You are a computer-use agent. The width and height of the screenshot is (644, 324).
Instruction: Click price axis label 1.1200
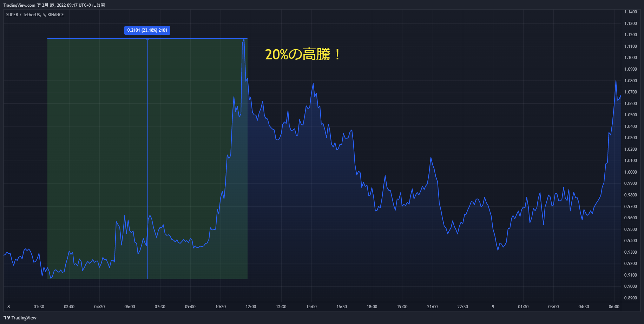pyautogui.click(x=631, y=35)
